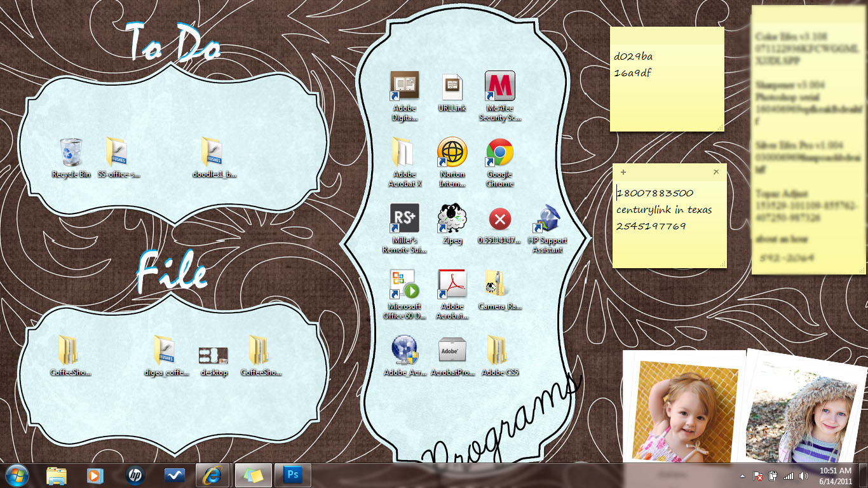Viewport: 868px width, 488px height.
Task: Select the Camera_Raw zip folder
Action: [x=499, y=285]
